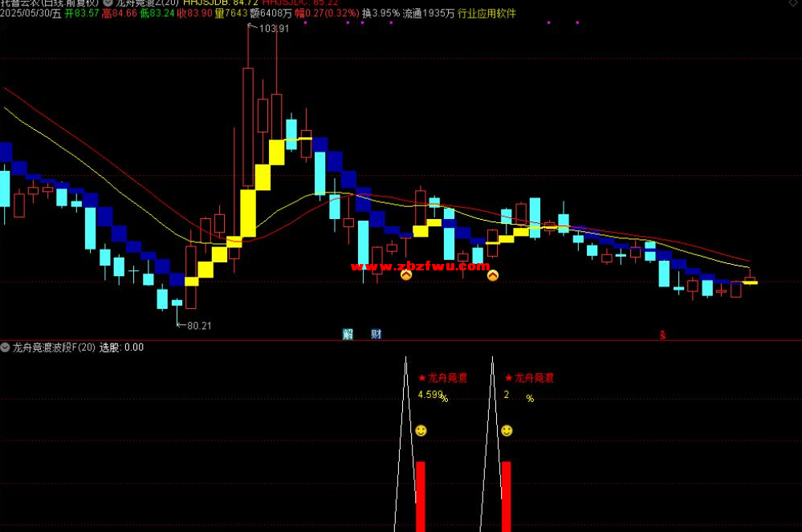
Task: Click the red signal bar under 4.599
Action: tap(421, 497)
